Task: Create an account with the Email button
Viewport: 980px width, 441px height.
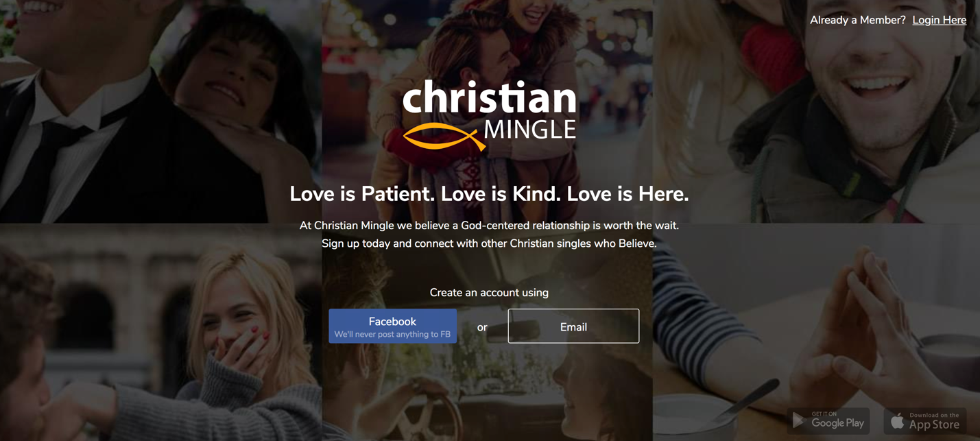Action: click(573, 326)
